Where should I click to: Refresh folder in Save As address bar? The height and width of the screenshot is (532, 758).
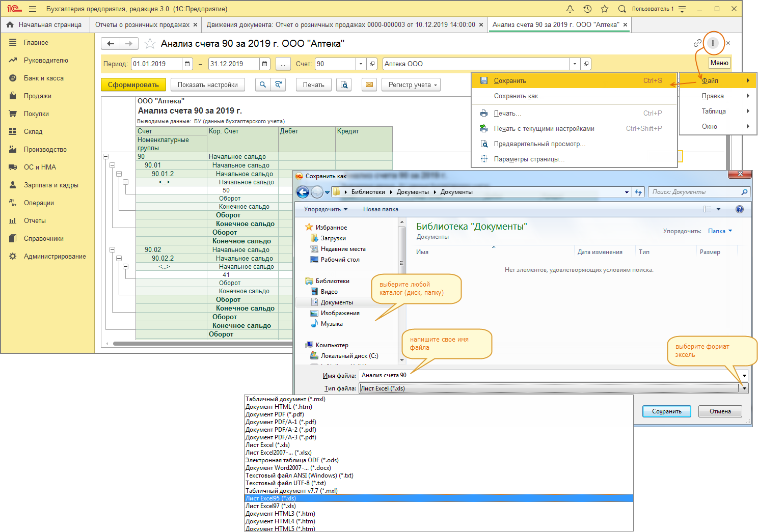point(638,192)
